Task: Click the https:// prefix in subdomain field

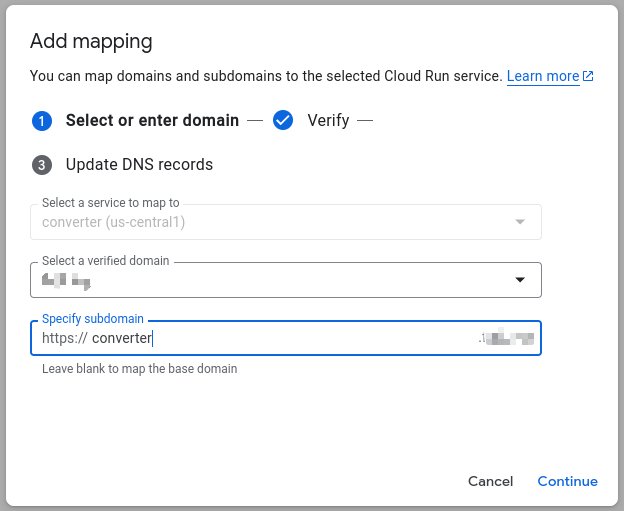Action: click(63, 338)
